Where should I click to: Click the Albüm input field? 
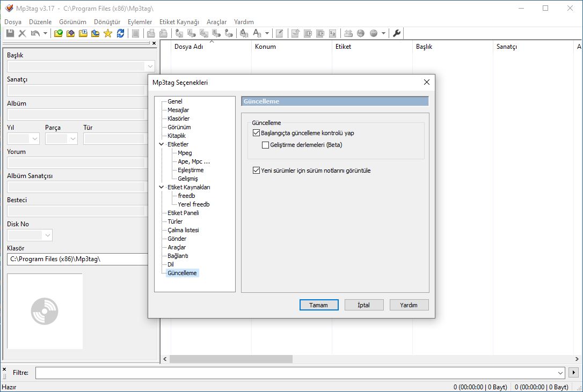pos(78,114)
